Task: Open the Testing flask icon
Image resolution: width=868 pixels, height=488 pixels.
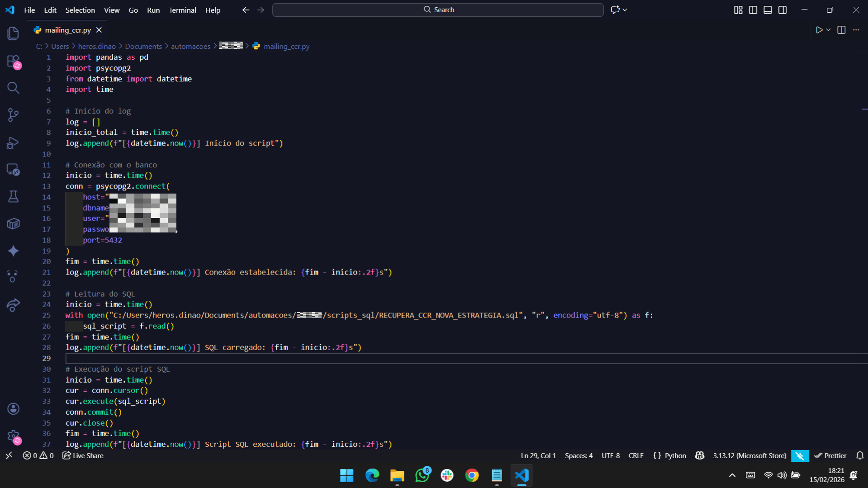Action: (x=13, y=197)
